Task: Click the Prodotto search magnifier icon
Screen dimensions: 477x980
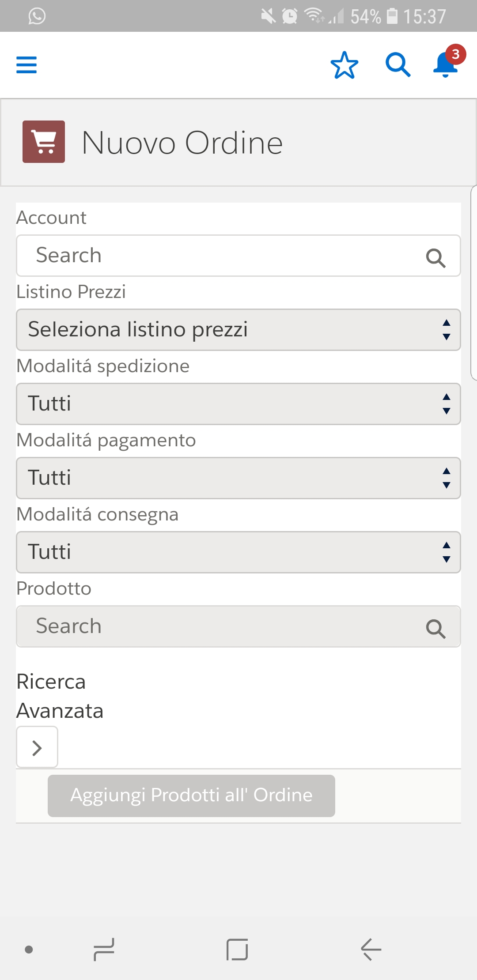Action: click(435, 628)
